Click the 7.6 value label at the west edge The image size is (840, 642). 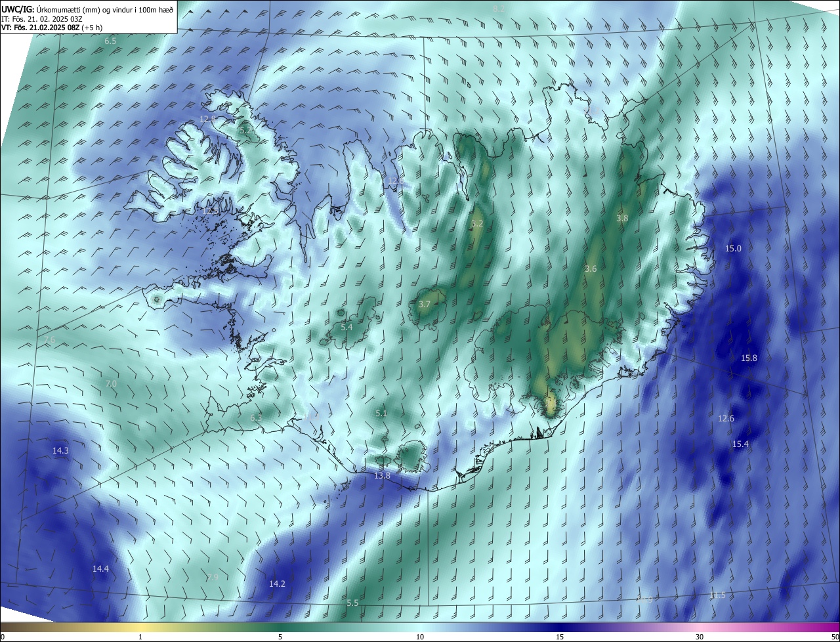tap(50, 339)
